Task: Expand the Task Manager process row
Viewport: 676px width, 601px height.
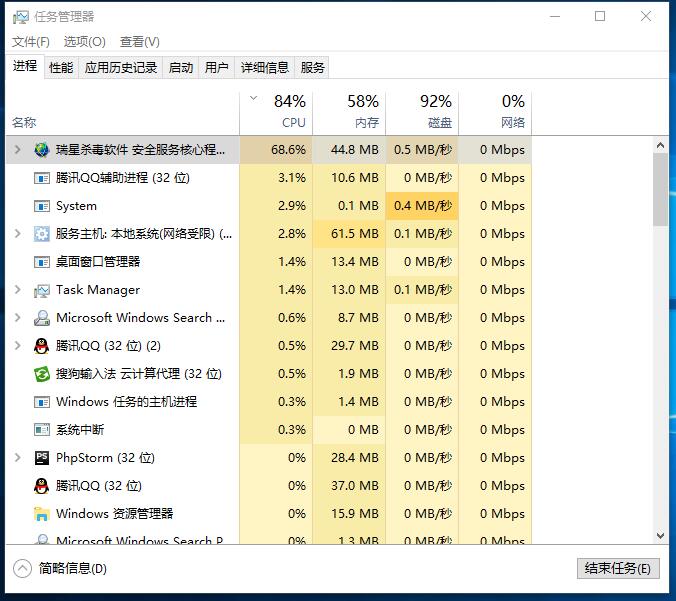Action: [x=18, y=290]
